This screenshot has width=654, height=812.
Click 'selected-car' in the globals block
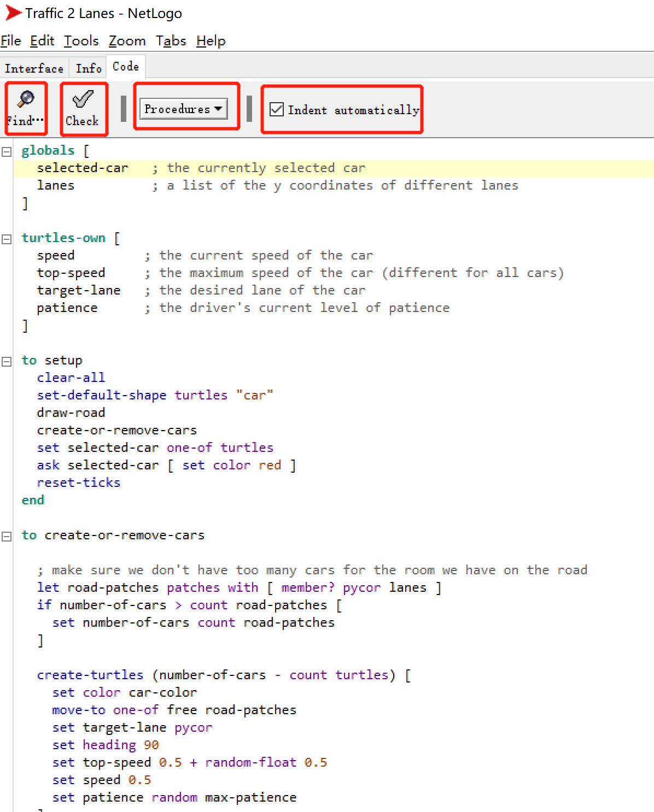coord(83,168)
